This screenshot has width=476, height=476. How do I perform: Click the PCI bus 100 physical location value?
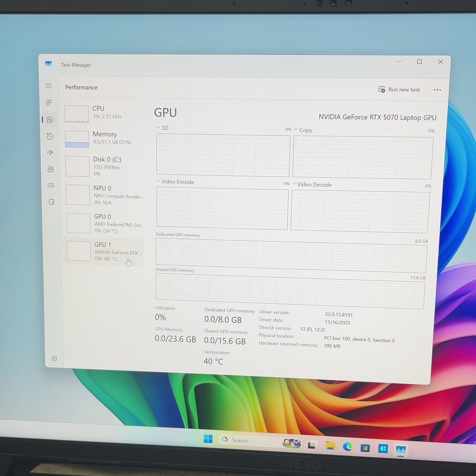pyautogui.click(x=359, y=340)
